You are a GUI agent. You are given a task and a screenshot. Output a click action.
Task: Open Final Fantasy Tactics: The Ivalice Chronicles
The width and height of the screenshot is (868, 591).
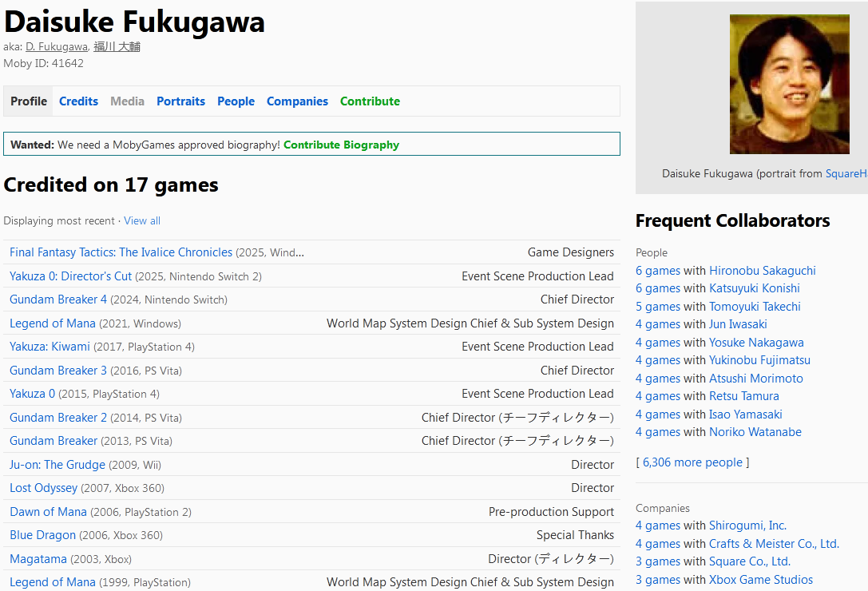click(121, 252)
